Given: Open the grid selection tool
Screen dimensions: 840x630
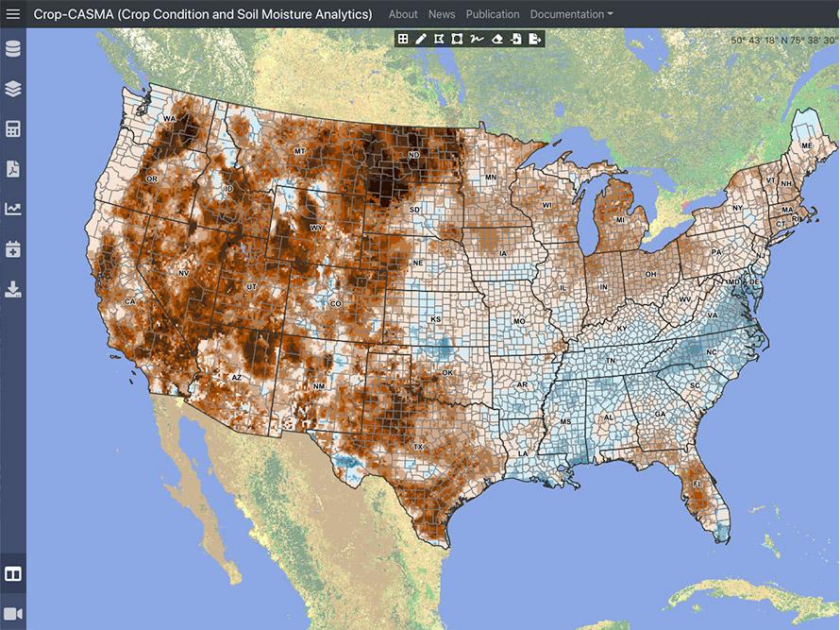Looking at the screenshot, I should 403,39.
